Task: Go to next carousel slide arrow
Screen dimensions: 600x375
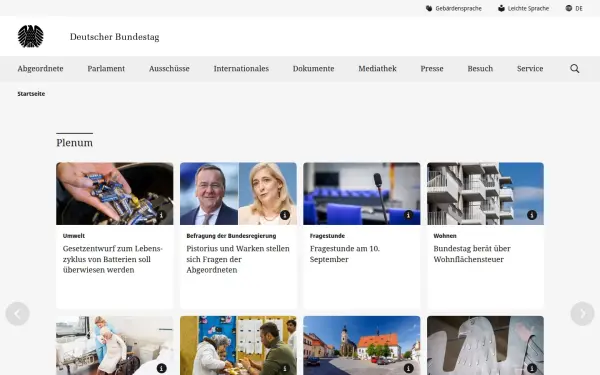Action: tap(582, 314)
